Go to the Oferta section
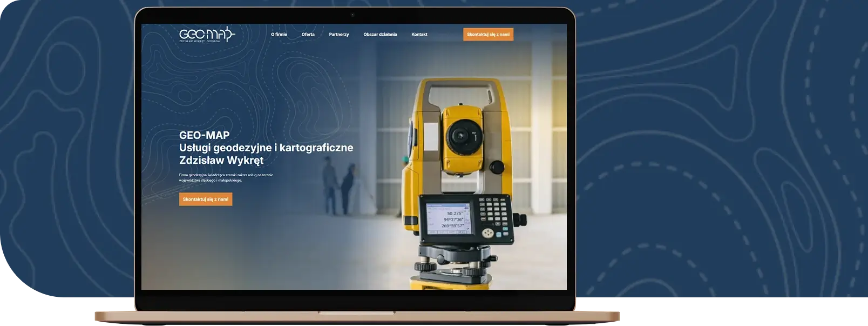This screenshot has width=868, height=326. click(308, 35)
